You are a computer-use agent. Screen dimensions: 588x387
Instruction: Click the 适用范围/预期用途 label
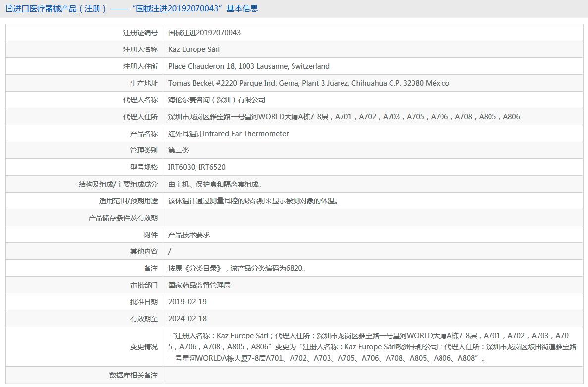129,201
